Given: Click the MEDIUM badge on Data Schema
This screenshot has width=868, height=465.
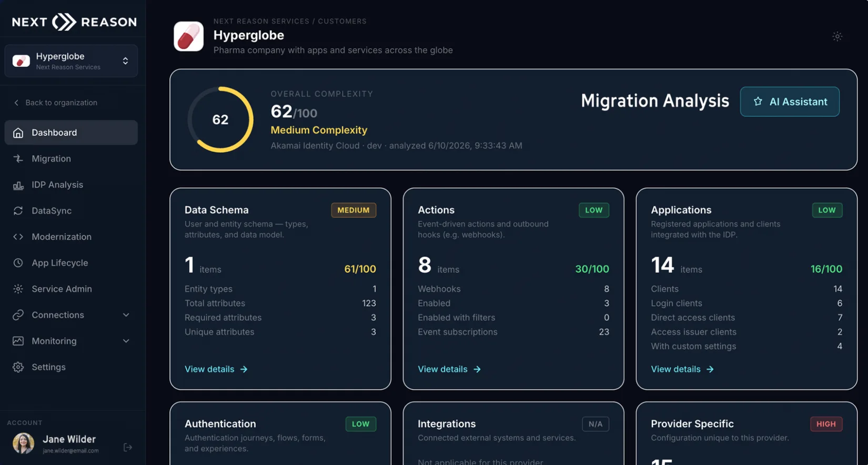Looking at the screenshot, I should [x=354, y=210].
